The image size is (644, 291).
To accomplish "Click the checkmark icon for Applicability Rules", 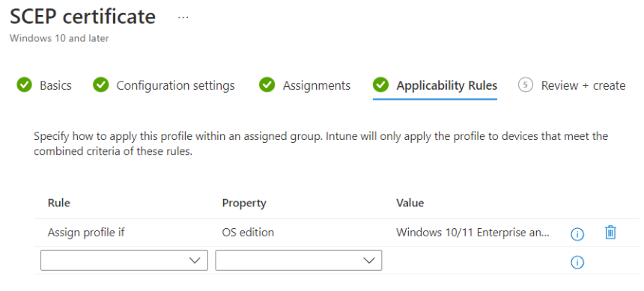I will pyautogui.click(x=380, y=85).
